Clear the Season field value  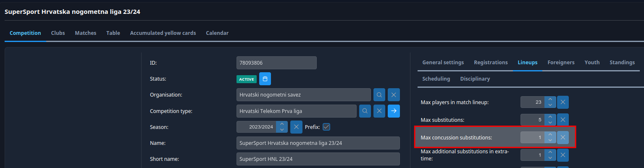tap(296, 127)
